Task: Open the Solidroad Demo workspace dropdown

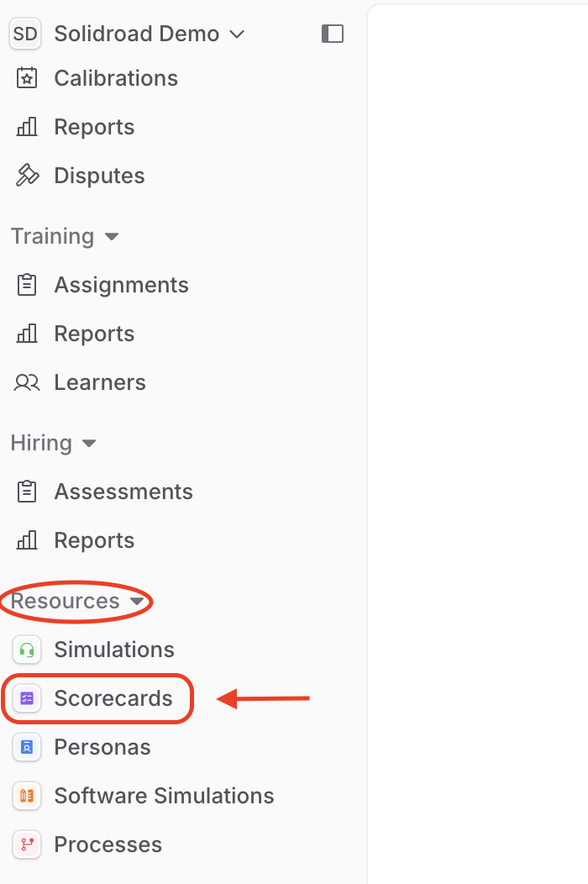Action: (x=150, y=34)
